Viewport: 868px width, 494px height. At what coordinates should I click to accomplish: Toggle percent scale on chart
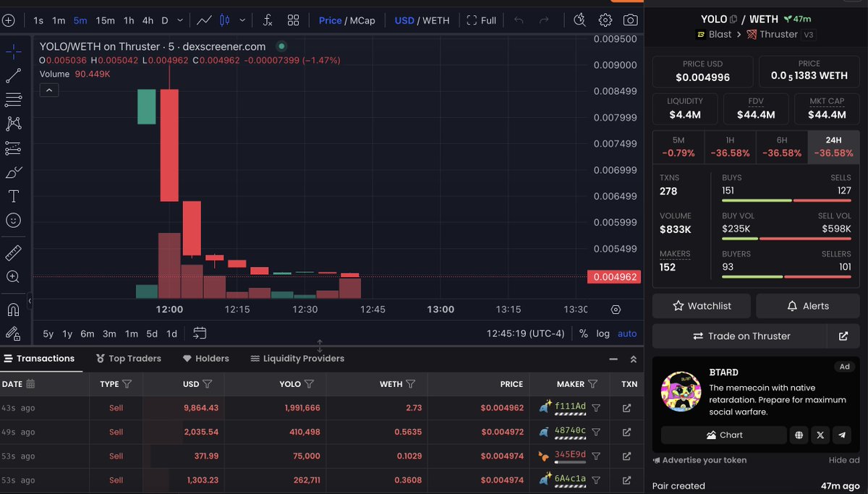[x=584, y=333]
